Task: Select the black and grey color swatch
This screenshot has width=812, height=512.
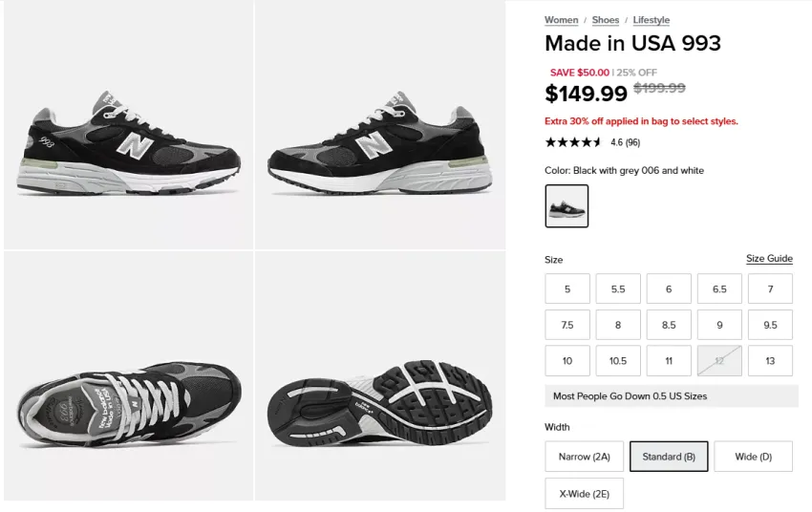Action: (566, 206)
